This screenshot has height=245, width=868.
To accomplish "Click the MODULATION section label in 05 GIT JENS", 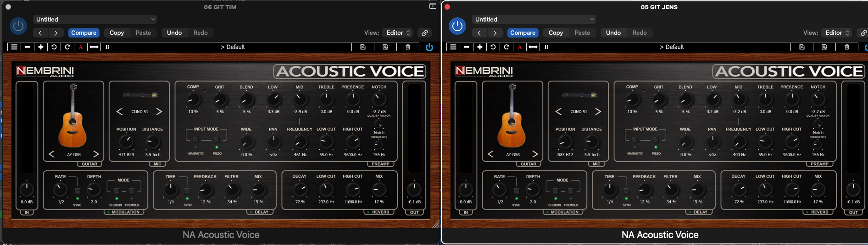I will click(564, 212).
